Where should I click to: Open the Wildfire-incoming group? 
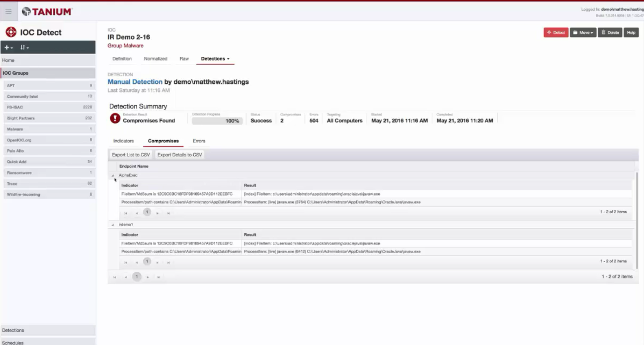(x=49, y=194)
